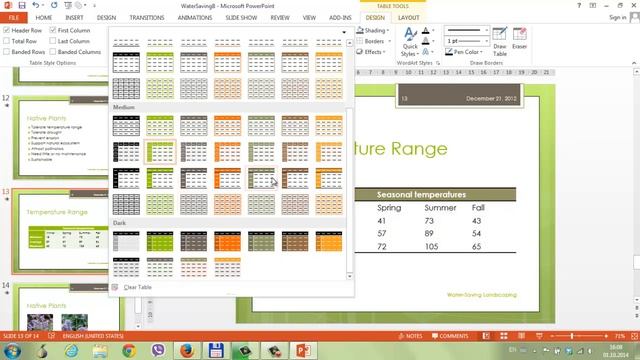Open the TRANSITIONS tab
Viewport: 640px width, 360px height.
(x=147, y=18)
